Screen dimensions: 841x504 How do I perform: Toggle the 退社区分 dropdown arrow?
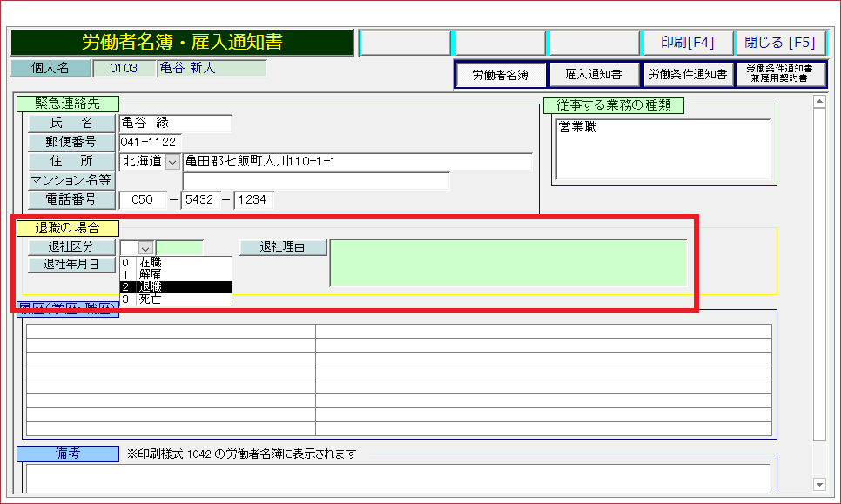click(145, 248)
